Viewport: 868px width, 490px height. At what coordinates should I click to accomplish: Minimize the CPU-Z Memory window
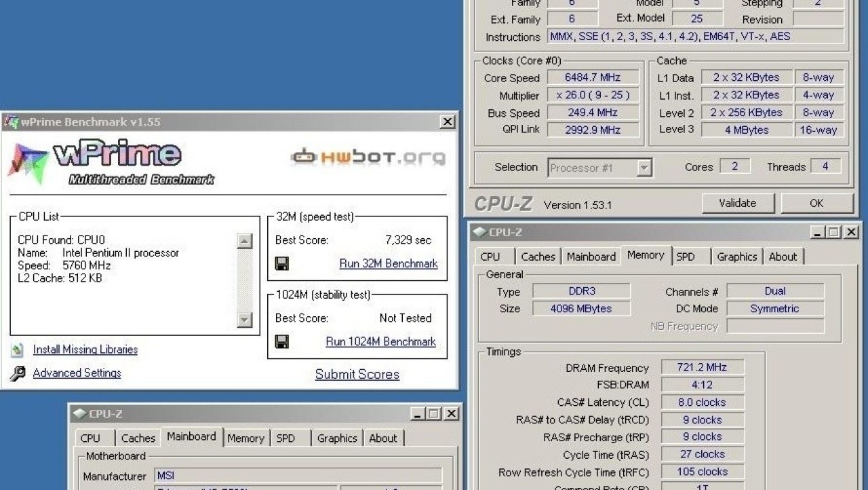[818, 232]
